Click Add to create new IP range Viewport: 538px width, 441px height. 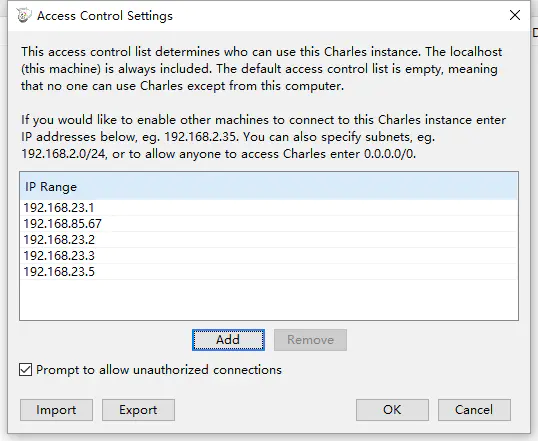(228, 340)
